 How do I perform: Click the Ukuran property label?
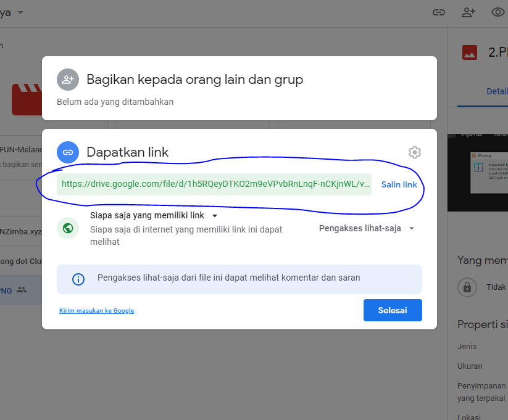(x=470, y=366)
